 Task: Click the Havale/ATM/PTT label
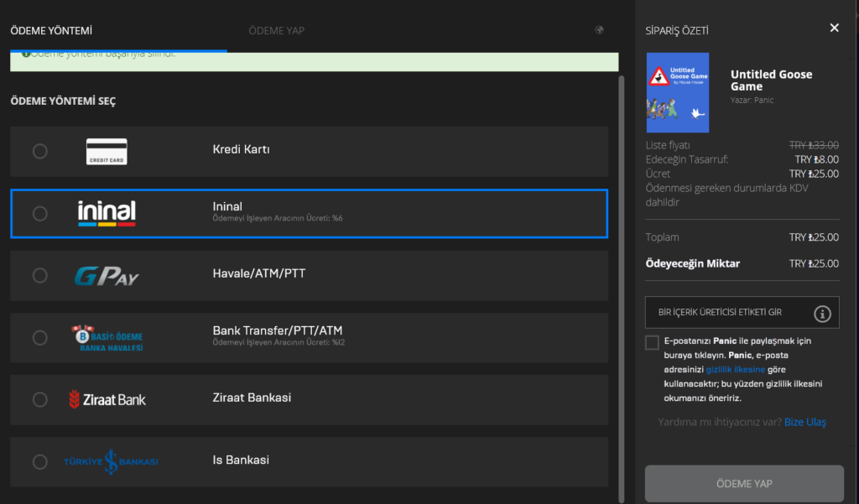click(x=259, y=273)
